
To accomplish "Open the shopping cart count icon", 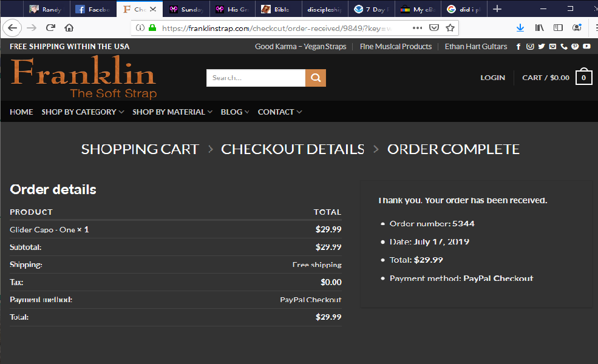I will click(583, 78).
